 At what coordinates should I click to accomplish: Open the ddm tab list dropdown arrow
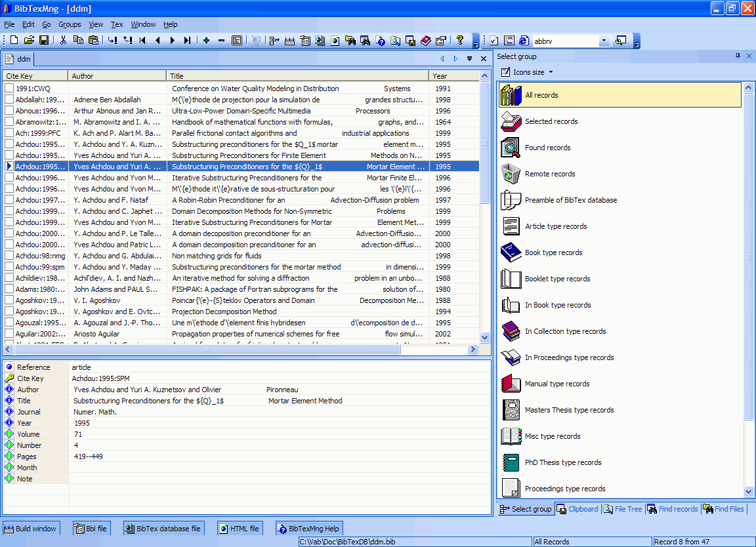coord(469,59)
